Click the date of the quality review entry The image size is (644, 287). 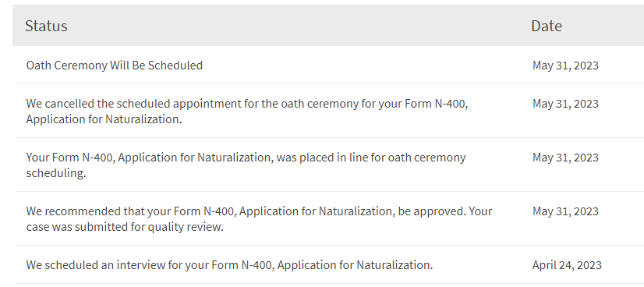(565, 211)
